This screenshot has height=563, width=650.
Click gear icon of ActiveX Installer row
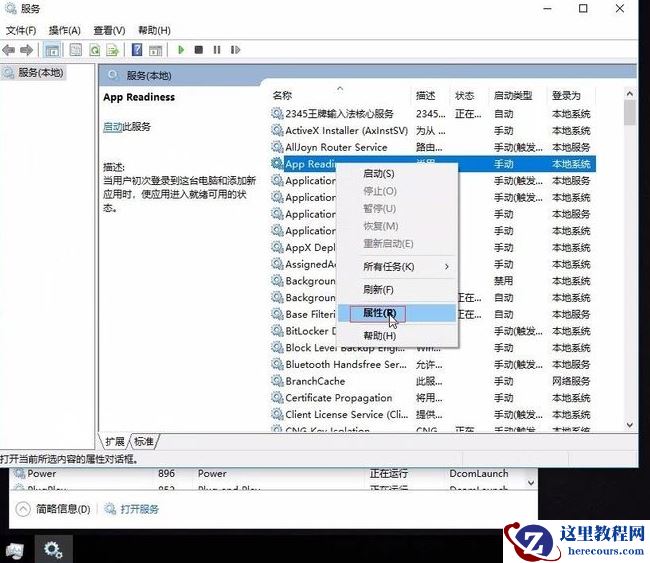click(x=277, y=130)
